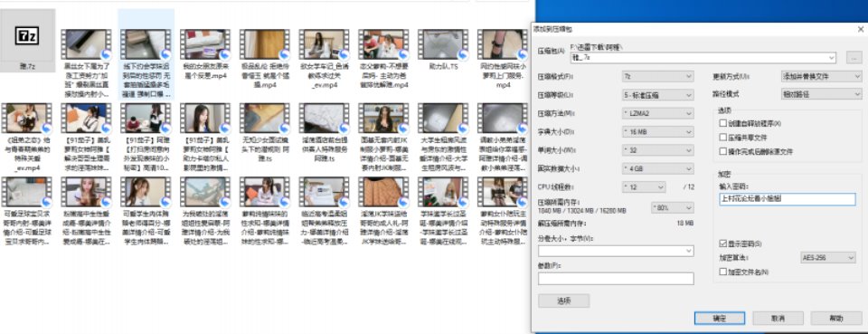This screenshot has width=868, height=334.
Task: Focus the 输入密码 password field
Action: [x=788, y=199]
